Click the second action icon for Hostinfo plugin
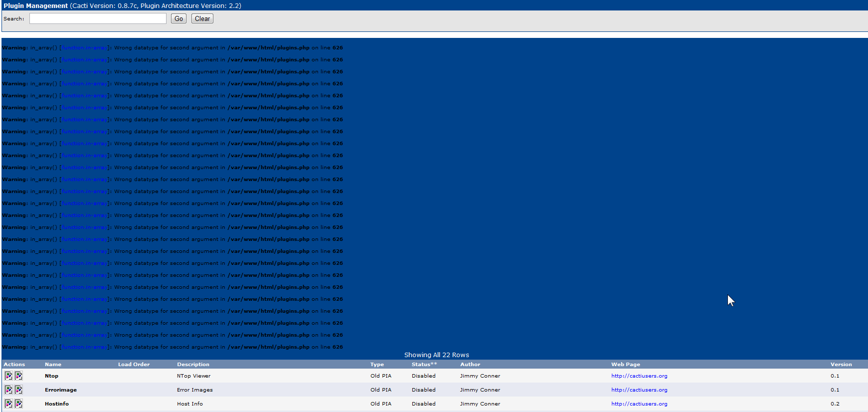Image resolution: width=868 pixels, height=412 pixels. [18, 404]
